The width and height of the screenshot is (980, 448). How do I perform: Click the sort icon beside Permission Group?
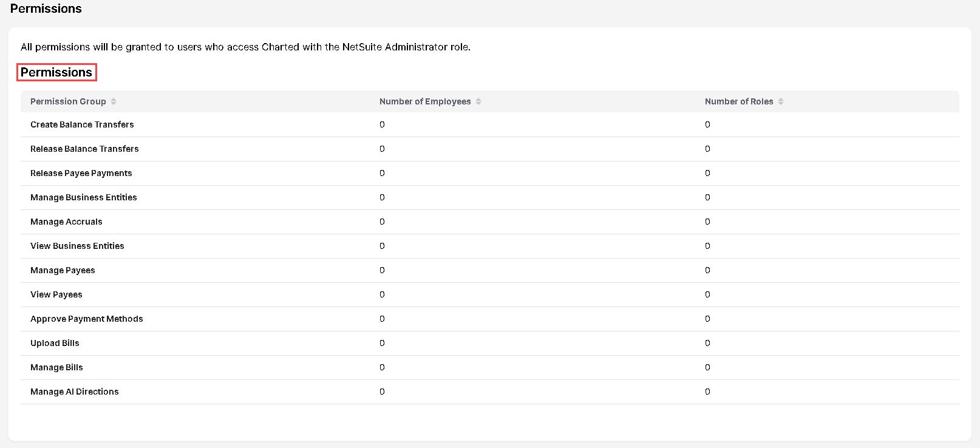(114, 101)
